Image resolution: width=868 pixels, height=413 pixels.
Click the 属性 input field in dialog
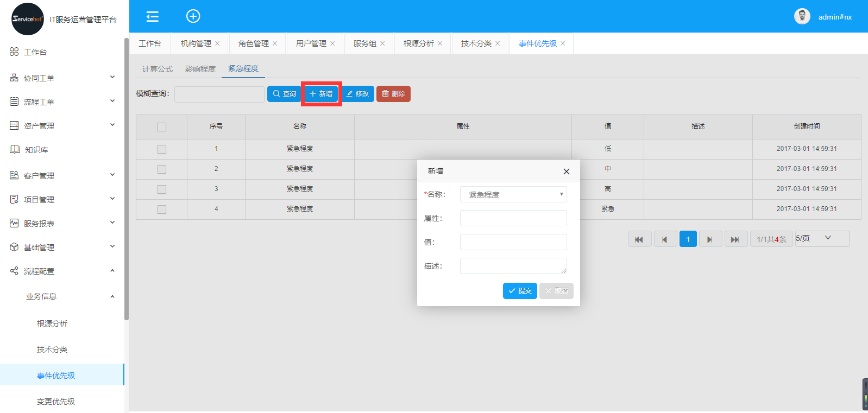513,218
